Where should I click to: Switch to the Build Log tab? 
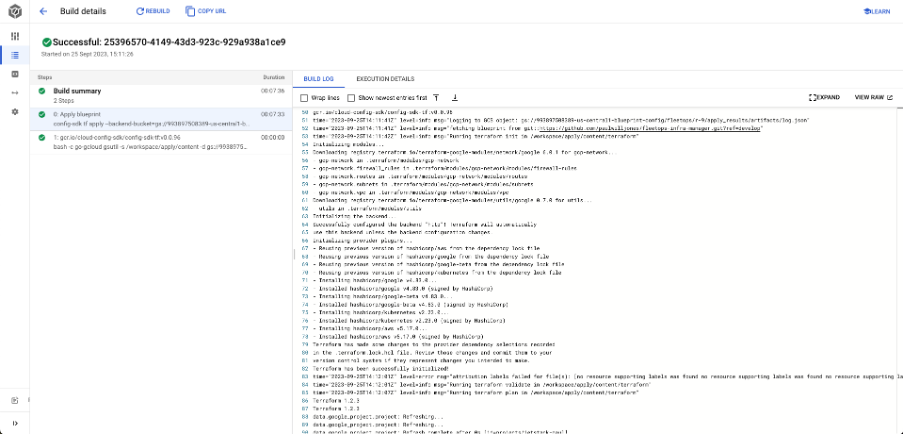coord(318,79)
